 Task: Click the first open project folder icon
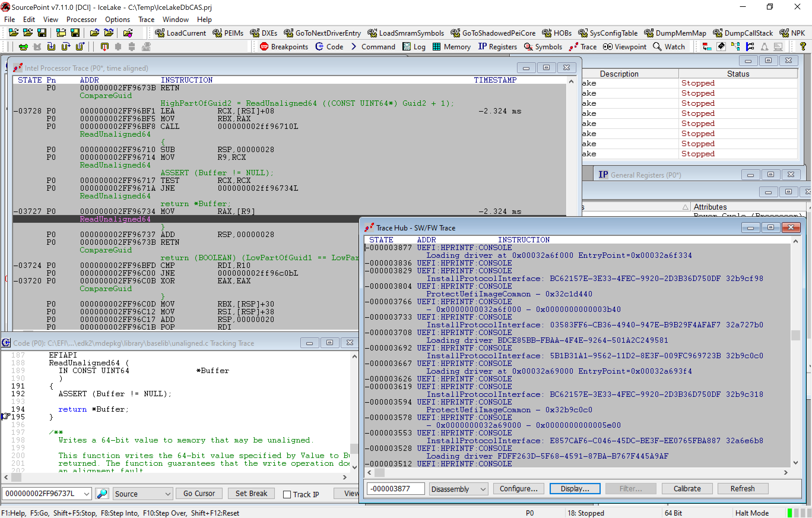pyautogui.click(x=13, y=33)
